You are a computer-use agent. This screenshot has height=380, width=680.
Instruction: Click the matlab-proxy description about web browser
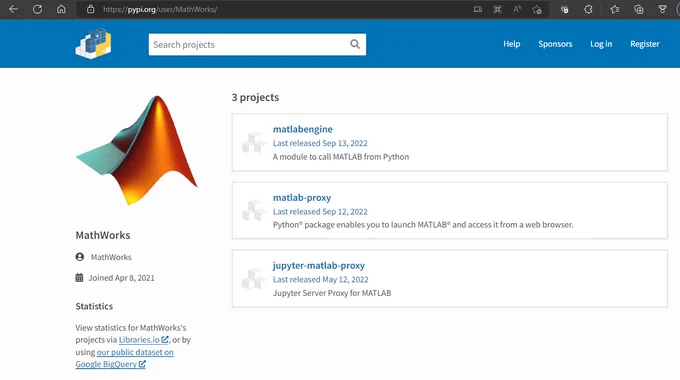pos(423,225)
